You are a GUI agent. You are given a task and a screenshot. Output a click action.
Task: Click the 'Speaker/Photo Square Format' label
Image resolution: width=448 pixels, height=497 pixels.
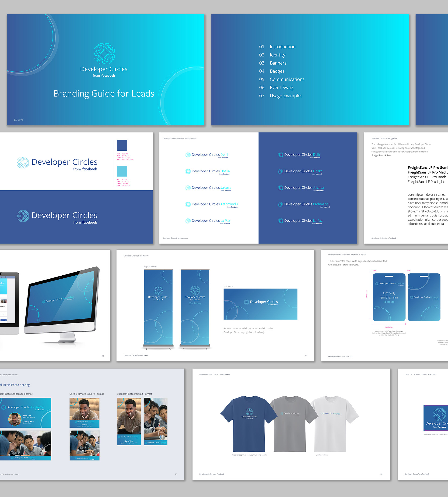(87, 394)
